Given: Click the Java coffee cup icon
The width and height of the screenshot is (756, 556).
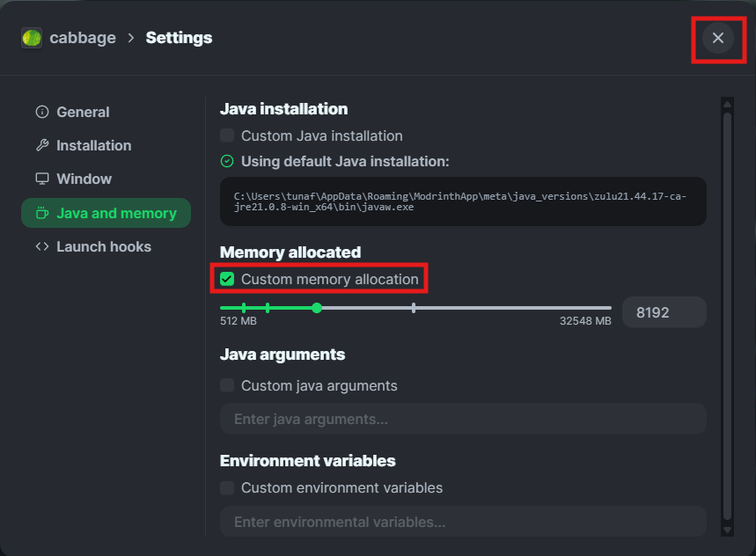Looking at the screenshot, I should (41, 213).
